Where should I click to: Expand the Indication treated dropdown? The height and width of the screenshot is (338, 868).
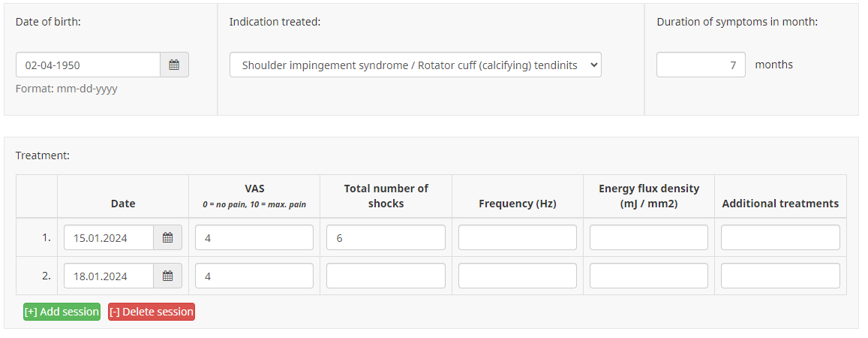click(x=415, y=65)
